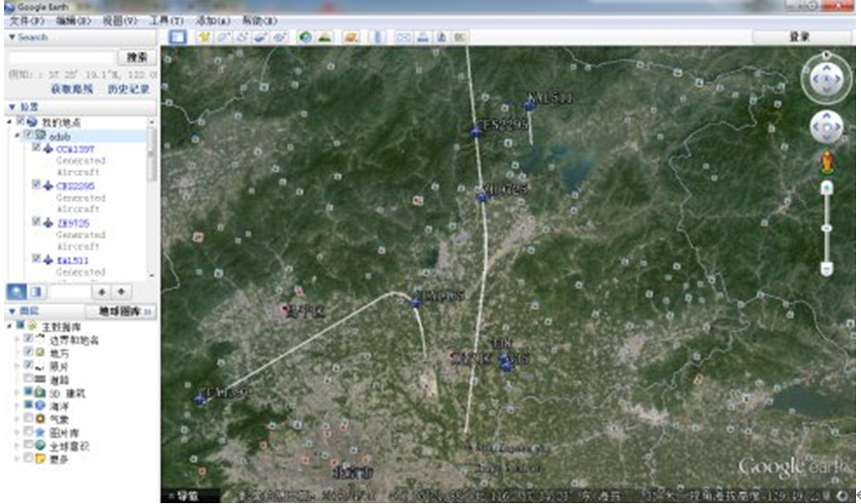Open the CCA1397 placemark link in Places
The height and width of the screenshot is (504, 861).
click(x=75, y=149)
